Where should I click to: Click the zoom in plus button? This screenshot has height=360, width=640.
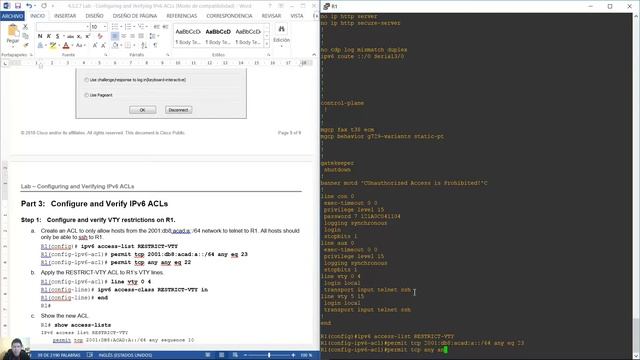point(293,355)
